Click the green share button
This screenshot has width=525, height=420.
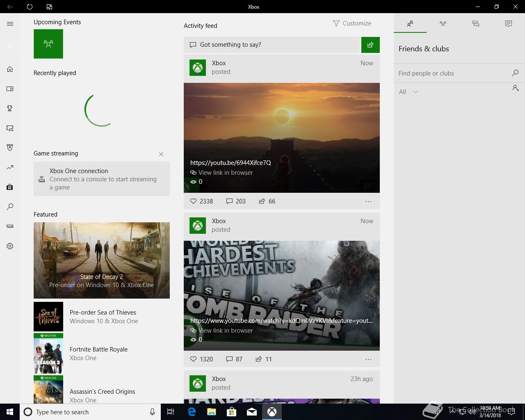(370, 45)
